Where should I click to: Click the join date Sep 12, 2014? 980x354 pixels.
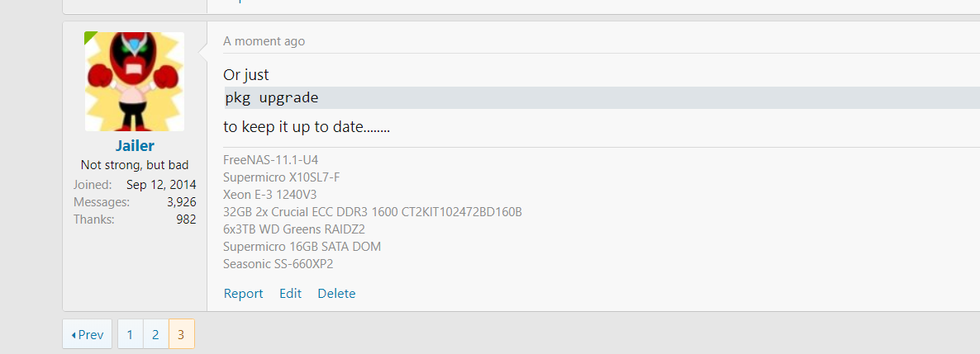(161, 184)
